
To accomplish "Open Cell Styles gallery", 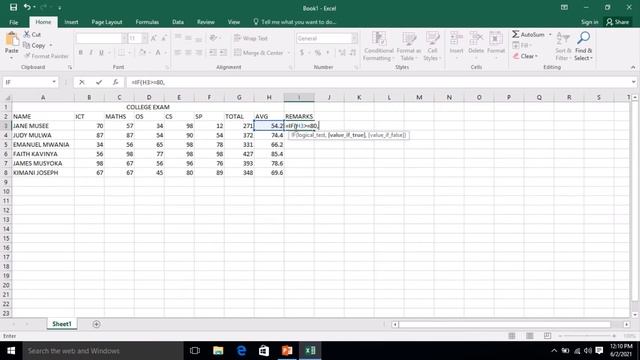I will [x=432, y=46].
